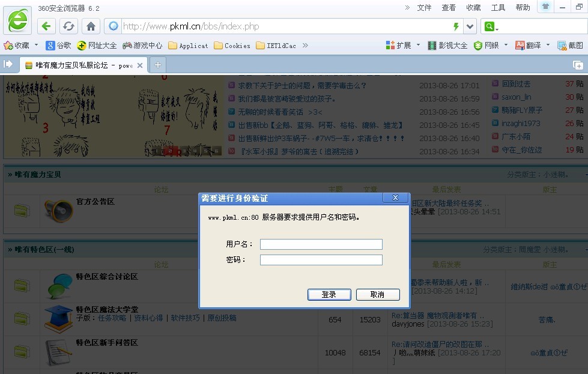
Task: Open a new tab with the plus button
Action: 157,65
